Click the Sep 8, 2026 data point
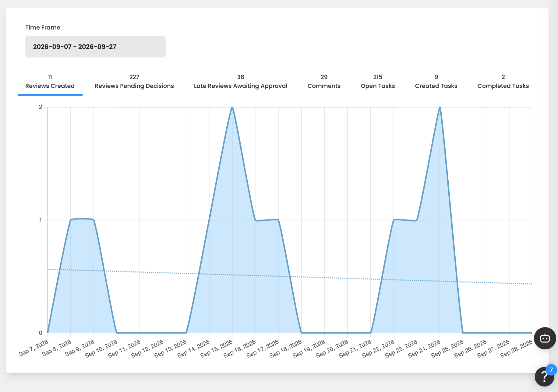 pyautogui.click(x=71, y=220)
